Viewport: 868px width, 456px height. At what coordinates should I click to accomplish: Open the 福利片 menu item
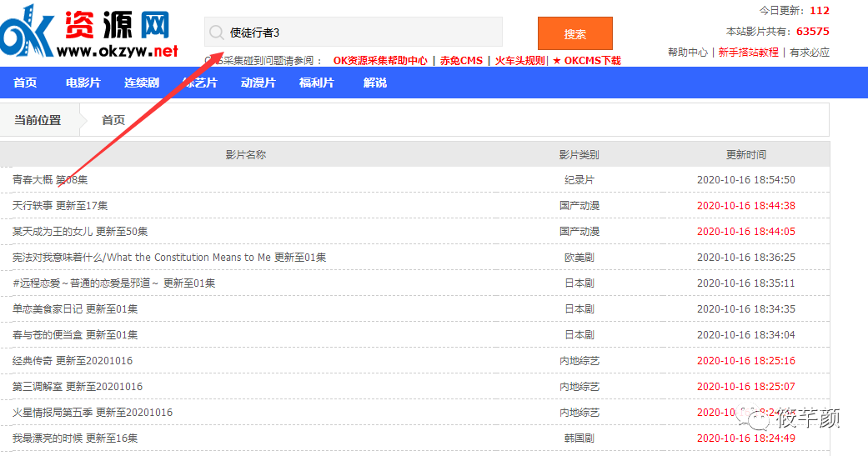coord(317,83)
